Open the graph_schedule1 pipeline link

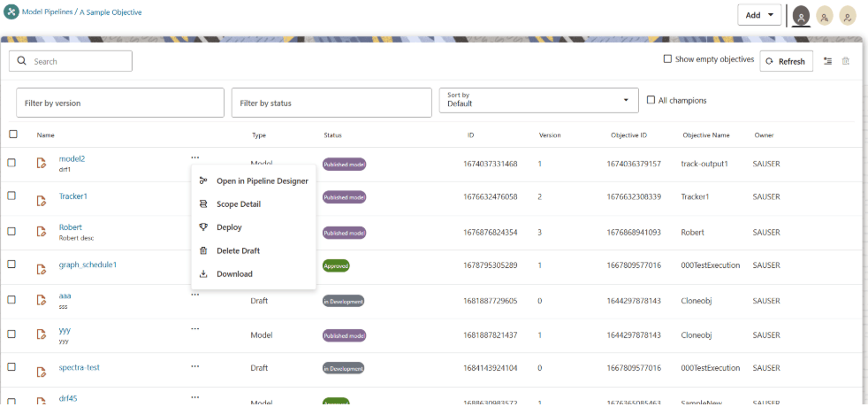pos(88,265)
